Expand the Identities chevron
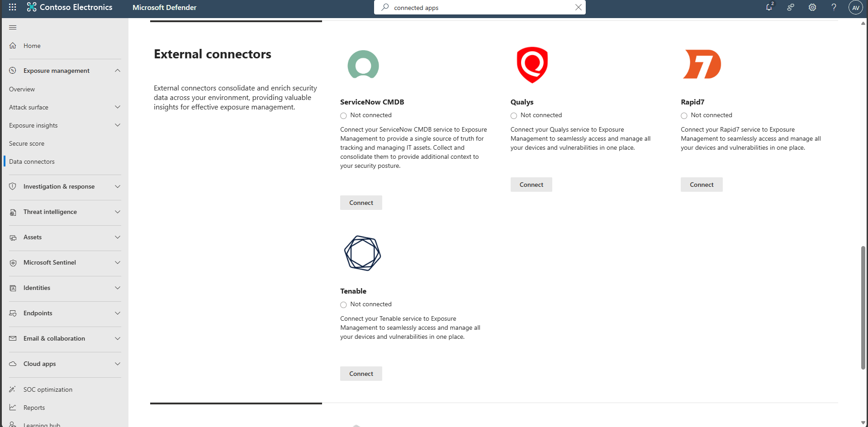The image size is (868, 427). pyautogui.click(x=118, y=288)
